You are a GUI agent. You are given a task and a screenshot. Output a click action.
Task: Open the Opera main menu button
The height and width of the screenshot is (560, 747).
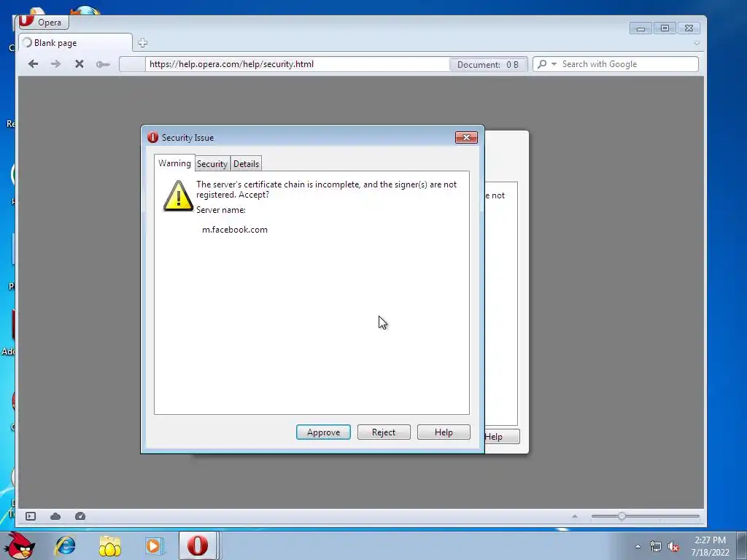(x=44, y=23)
